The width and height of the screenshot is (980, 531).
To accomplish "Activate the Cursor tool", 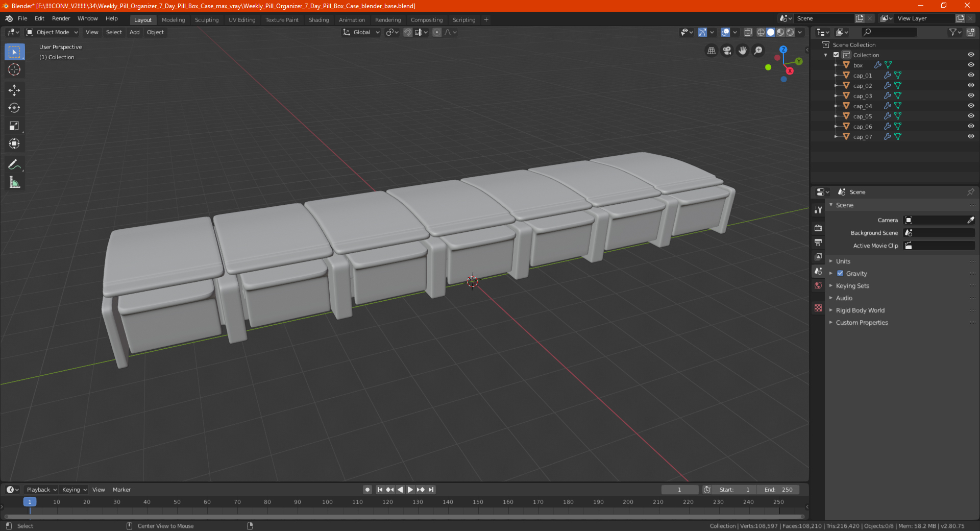I will pos(14,69).
